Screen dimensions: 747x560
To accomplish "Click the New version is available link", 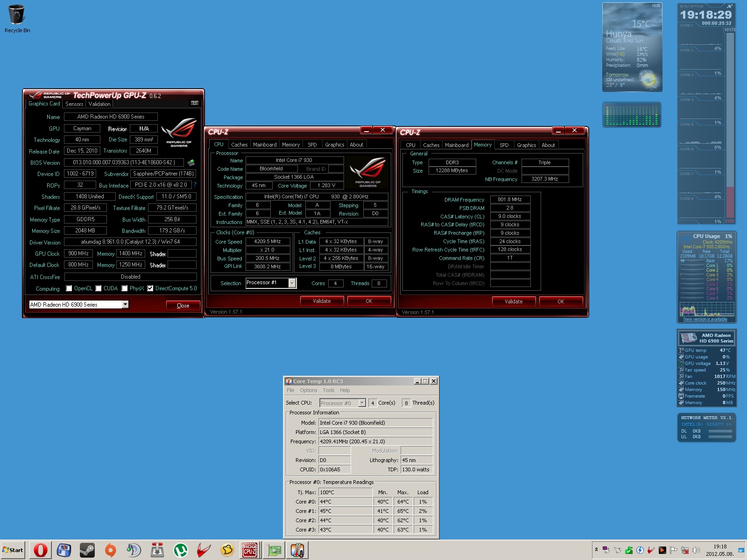I will [x=705, y=319].
